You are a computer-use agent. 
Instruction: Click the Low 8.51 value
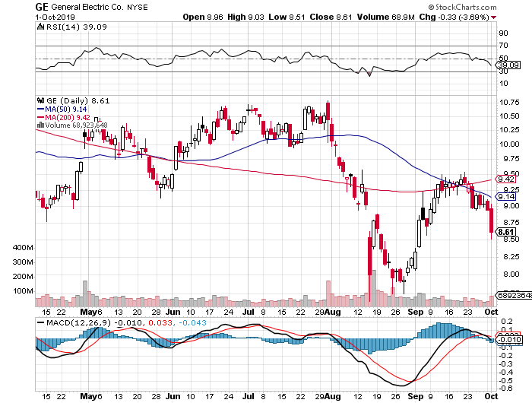(287, 17)
